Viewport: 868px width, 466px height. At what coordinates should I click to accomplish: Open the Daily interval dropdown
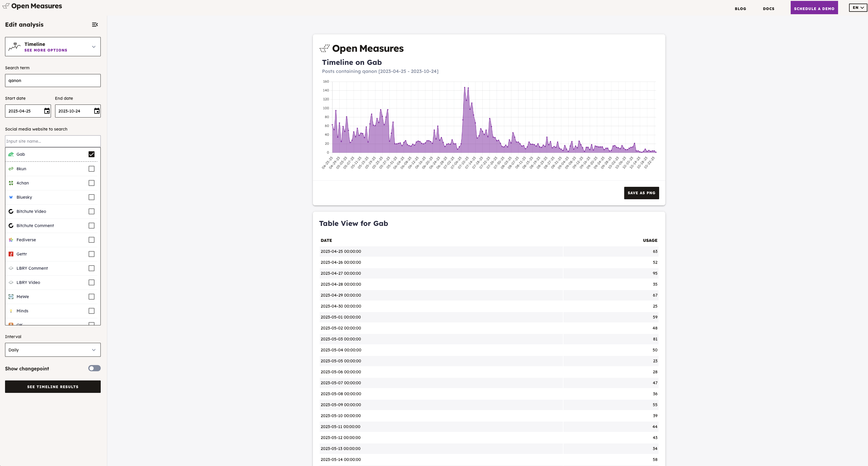[53, 350]
